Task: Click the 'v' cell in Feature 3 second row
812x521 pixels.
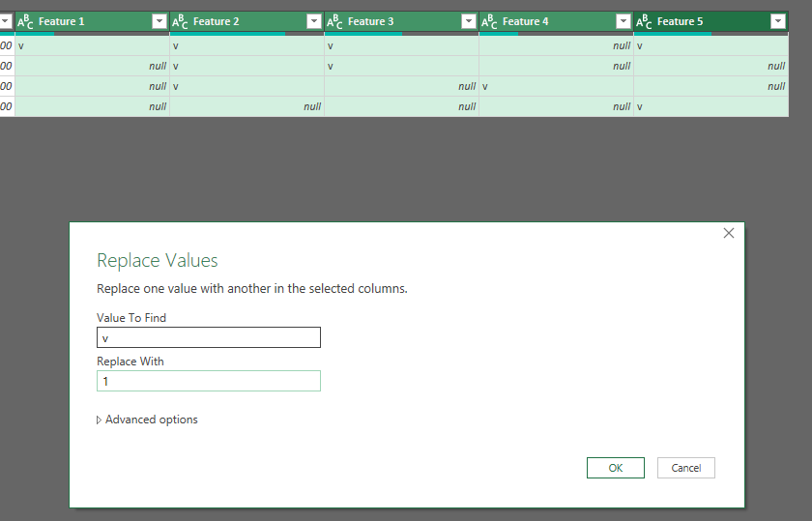Action: (402, 66)
